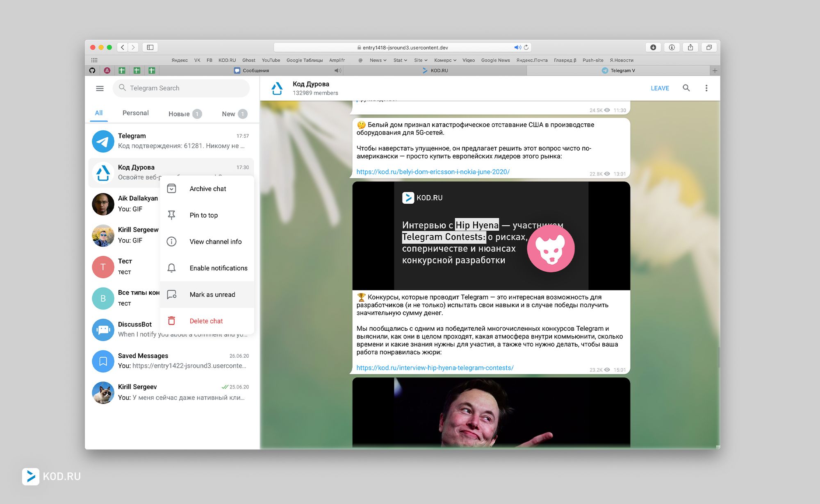Screen dimensions: 820x504
Task: Select View channel info from context menu
Action: (215, 242)
